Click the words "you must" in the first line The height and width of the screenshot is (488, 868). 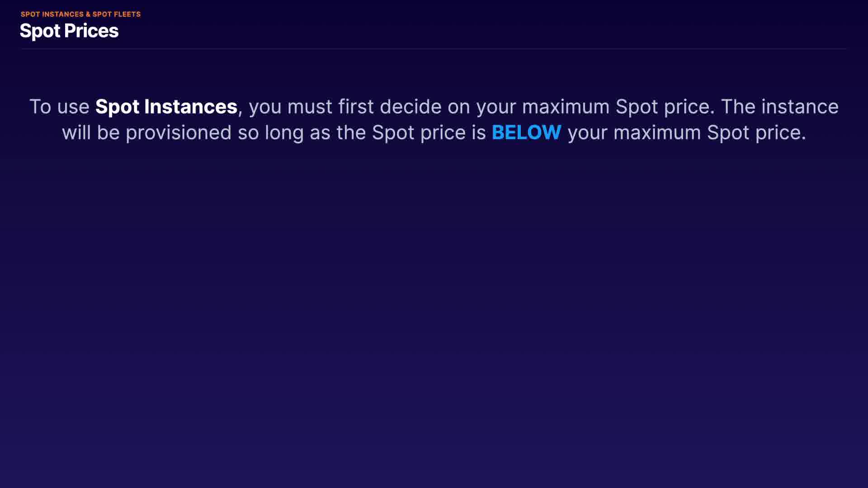point(290,107)
